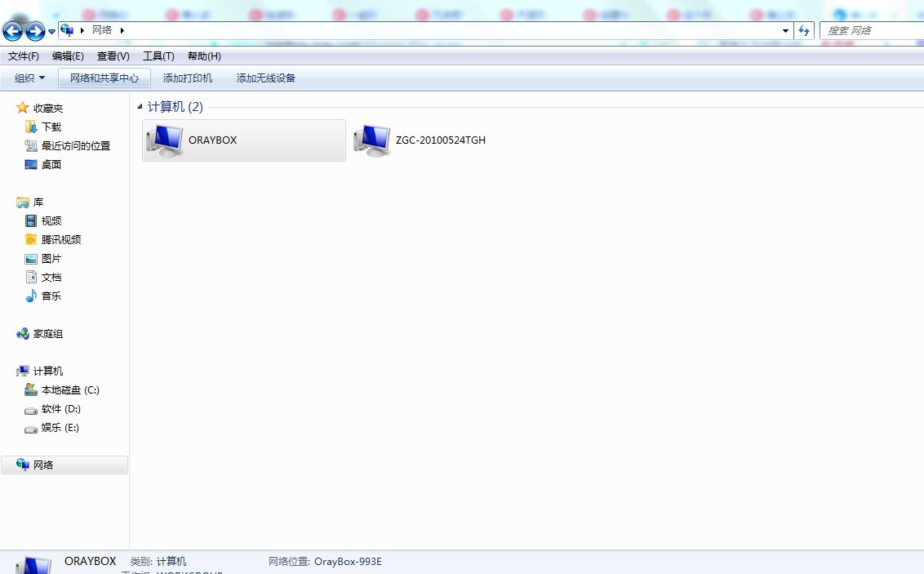Select the ORAYBOX computer icon
Screen dimensions: 924x574
(x=164, y=140)
